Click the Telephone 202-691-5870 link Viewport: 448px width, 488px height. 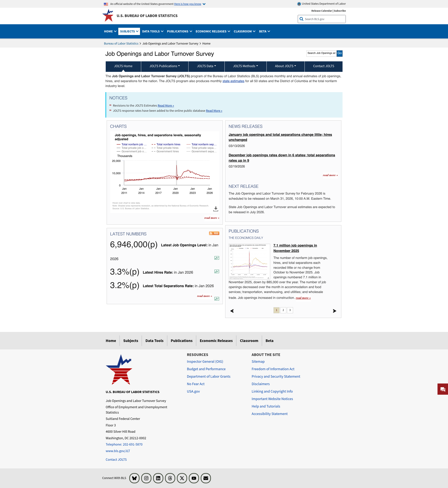point(124,444)
